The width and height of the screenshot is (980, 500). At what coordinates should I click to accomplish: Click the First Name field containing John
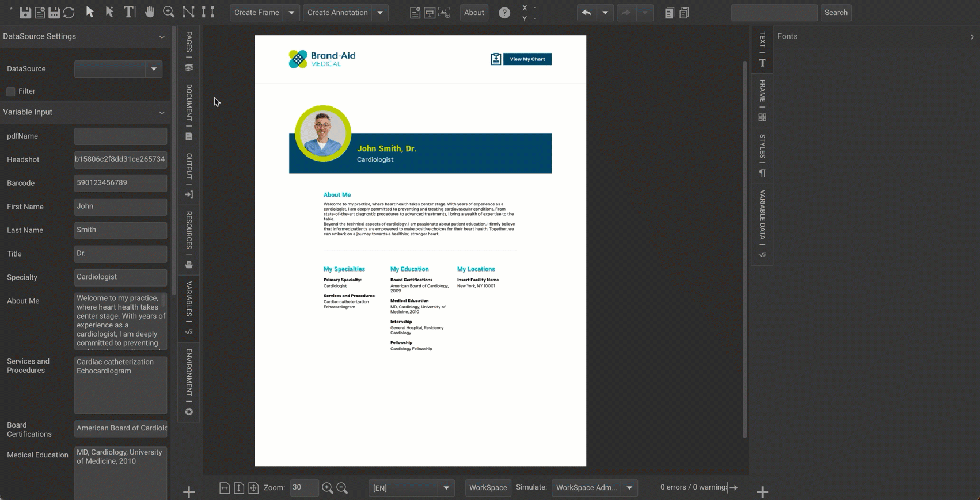tap(120, 207)
